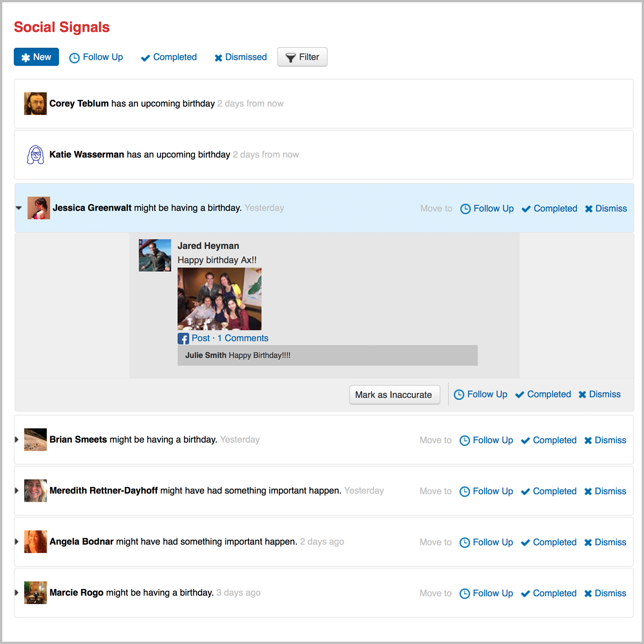The image size is (644, 644).
Task: Click the name Brian Smeets
Action: click(78, 439)
